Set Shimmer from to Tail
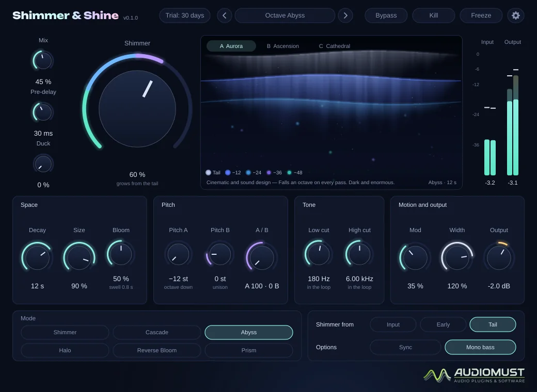The image size is (537, 392). click(x=493, y=324)
